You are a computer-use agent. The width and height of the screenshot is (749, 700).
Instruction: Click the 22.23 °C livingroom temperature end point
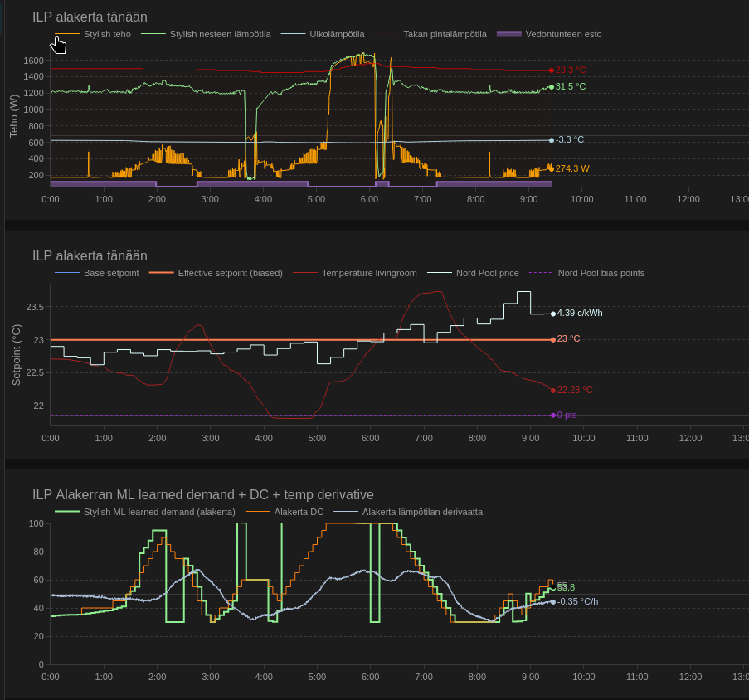coord(553,390)
